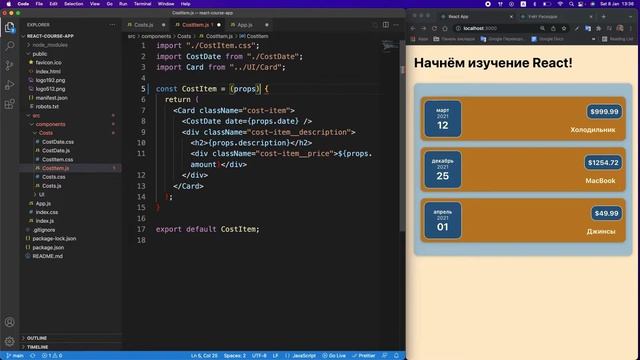Viewport: 640px width, 360px height.
Task: Reload the localhost page in the browser
Action: click(434, 28)
